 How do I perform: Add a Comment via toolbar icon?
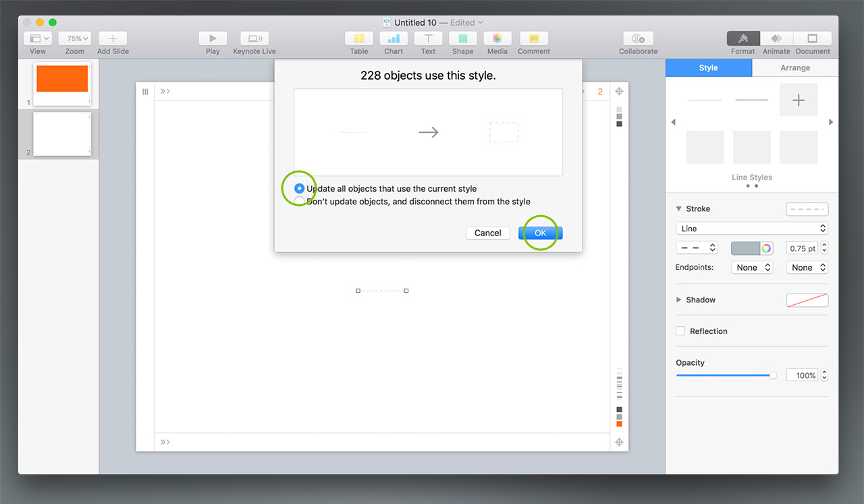[x=534, y=38]
